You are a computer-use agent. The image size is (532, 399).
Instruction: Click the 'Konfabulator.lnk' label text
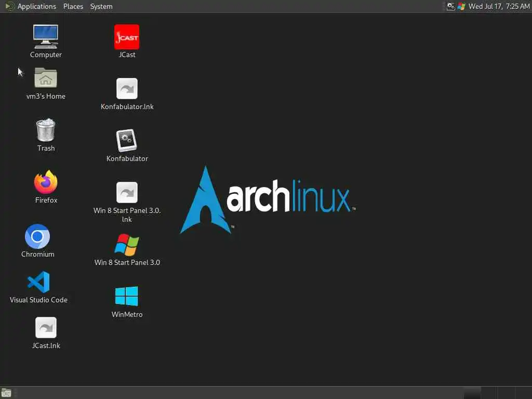click(127, 107)
